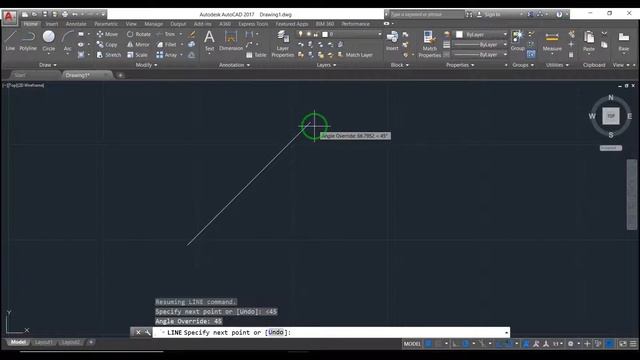
Task: Open the Annotate ribbon tab
Action: pos(76,24)
